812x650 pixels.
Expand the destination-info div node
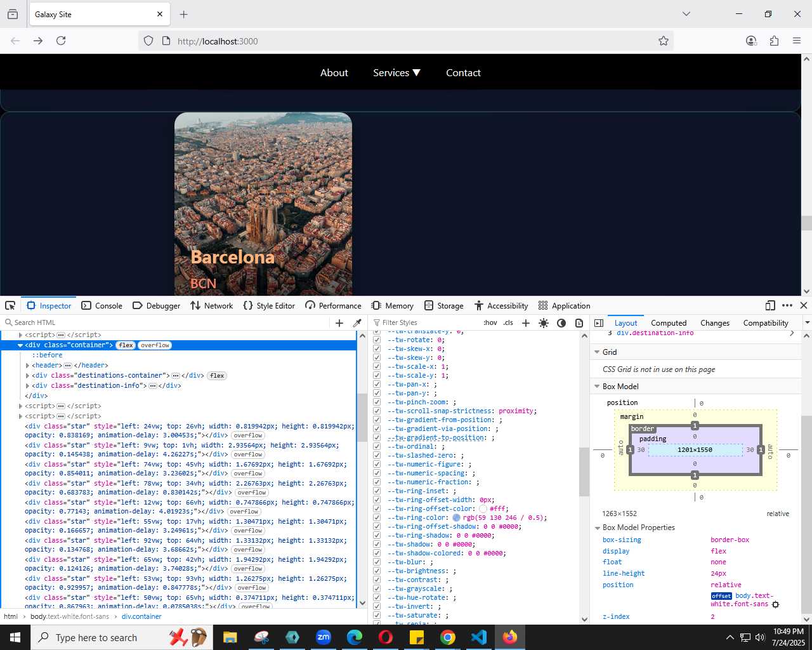(27, 386)
